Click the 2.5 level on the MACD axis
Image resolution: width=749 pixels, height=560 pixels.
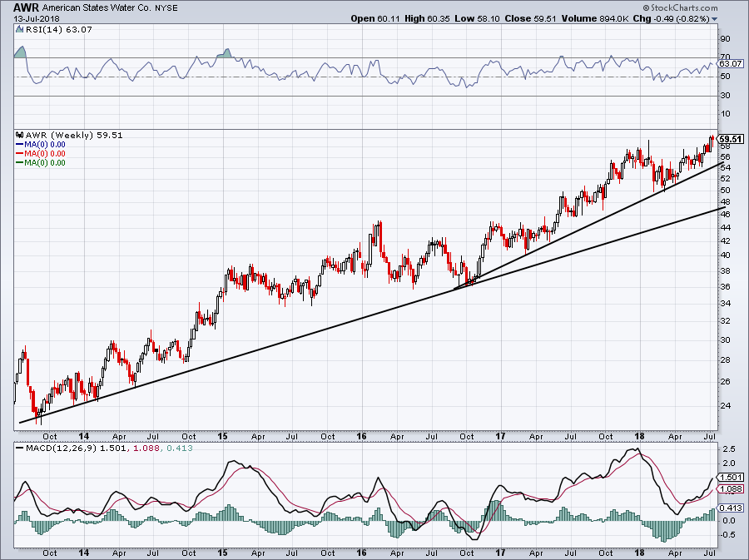point(729,449)
